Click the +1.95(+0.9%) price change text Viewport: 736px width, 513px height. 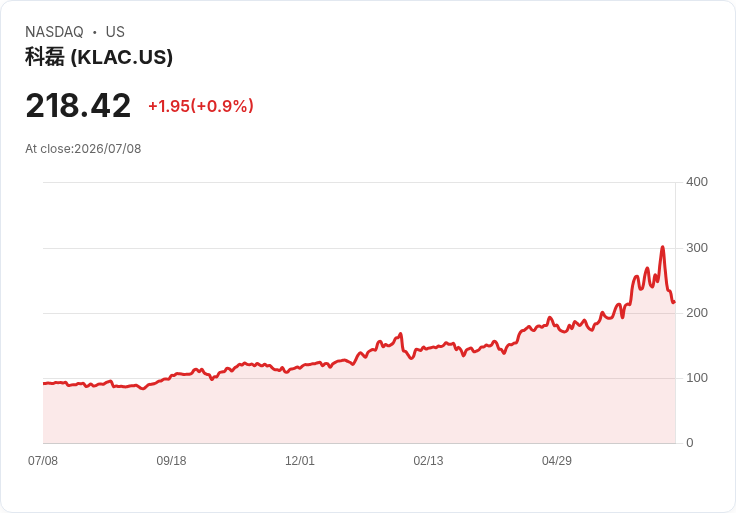click(x=201, y=106)
